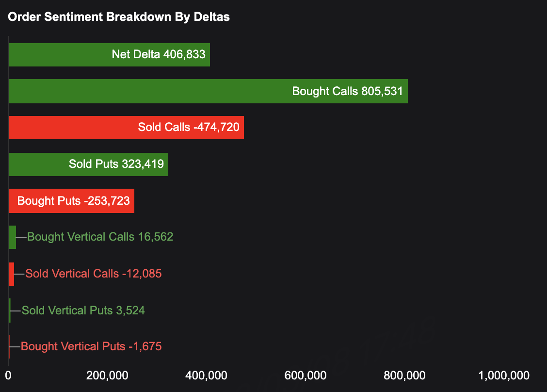The width and height of the screenshot is (547, 392).
Task: Select the Bought Calls 805,531 bar
Action: [208, 91]
